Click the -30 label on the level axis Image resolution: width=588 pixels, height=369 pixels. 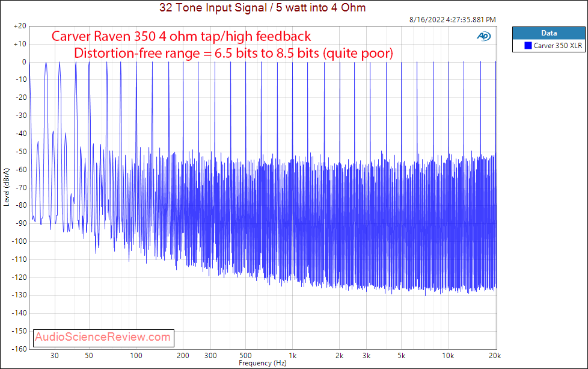point(21,116)
